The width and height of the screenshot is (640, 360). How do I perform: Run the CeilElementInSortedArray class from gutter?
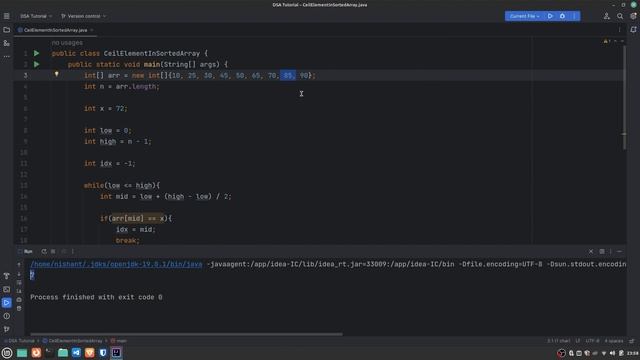36,53
